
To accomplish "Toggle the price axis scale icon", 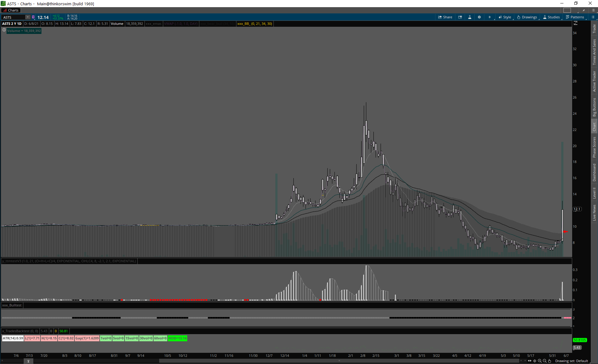I will pos(576,23).
